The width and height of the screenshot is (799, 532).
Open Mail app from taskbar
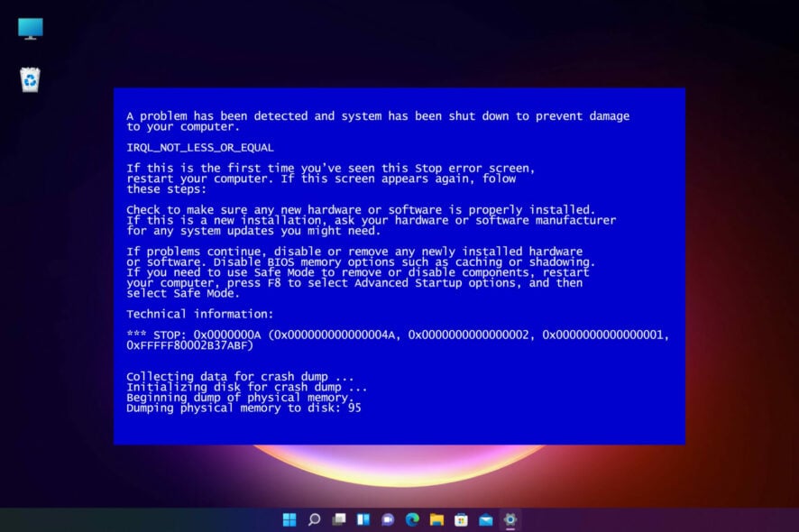tap(485, 519)
